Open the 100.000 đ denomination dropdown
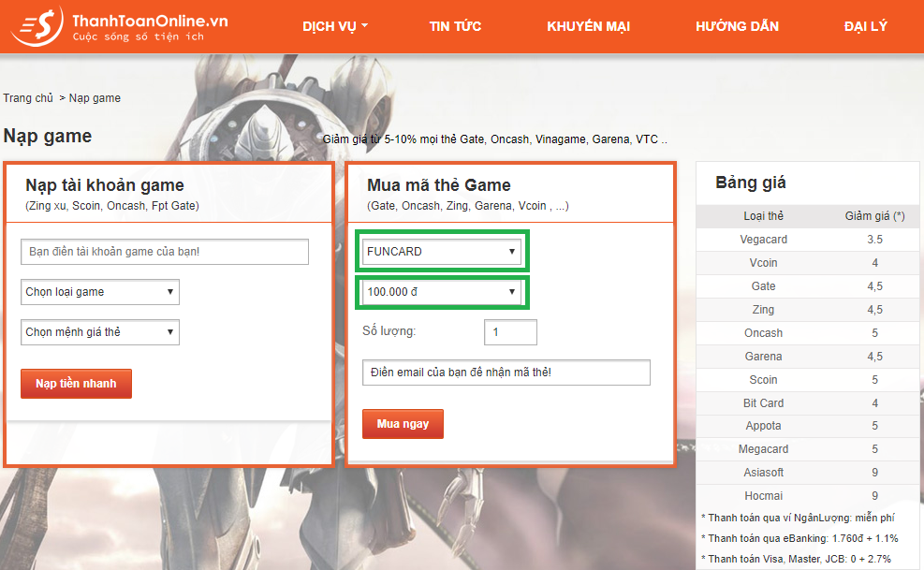 click(x=441, y=292)
